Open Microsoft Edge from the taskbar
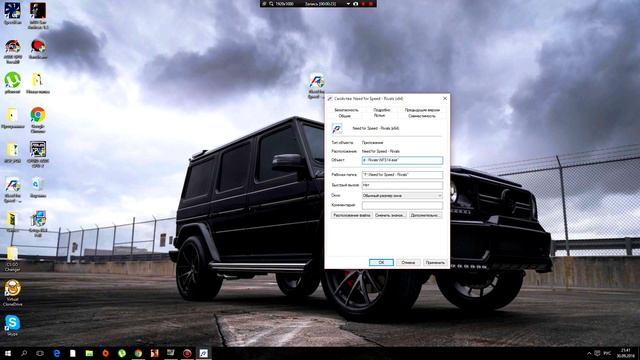Screen dimensions: 640x360 57,353
